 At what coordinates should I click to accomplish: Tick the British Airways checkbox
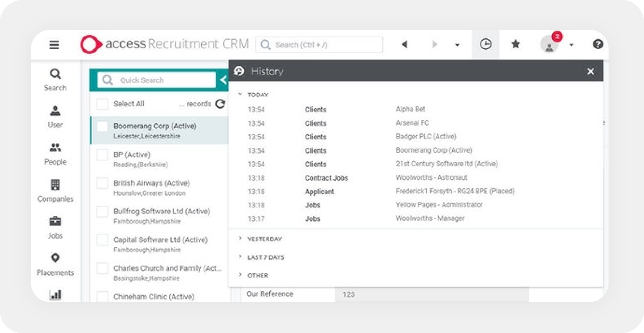[x=102, y=183]
